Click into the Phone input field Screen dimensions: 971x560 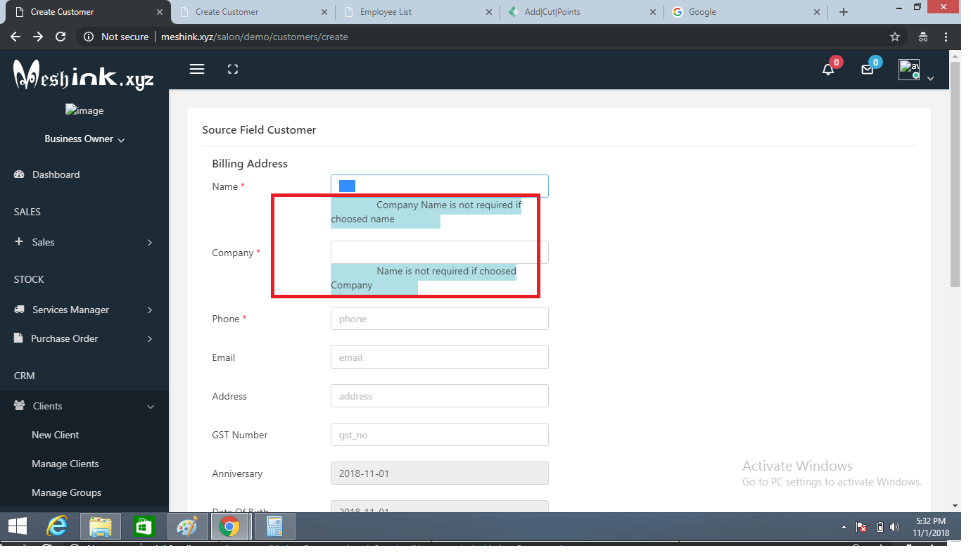(440, 319)
